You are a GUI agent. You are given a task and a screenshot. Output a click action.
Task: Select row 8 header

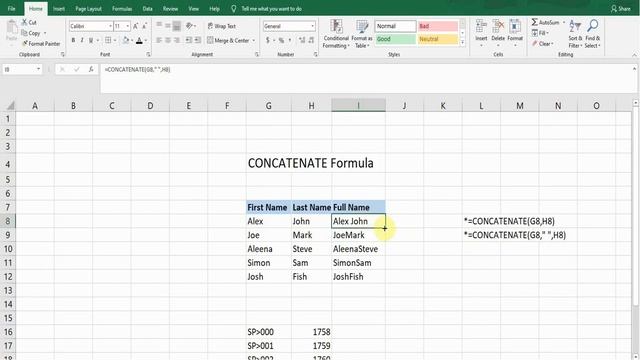click(8, 221)
